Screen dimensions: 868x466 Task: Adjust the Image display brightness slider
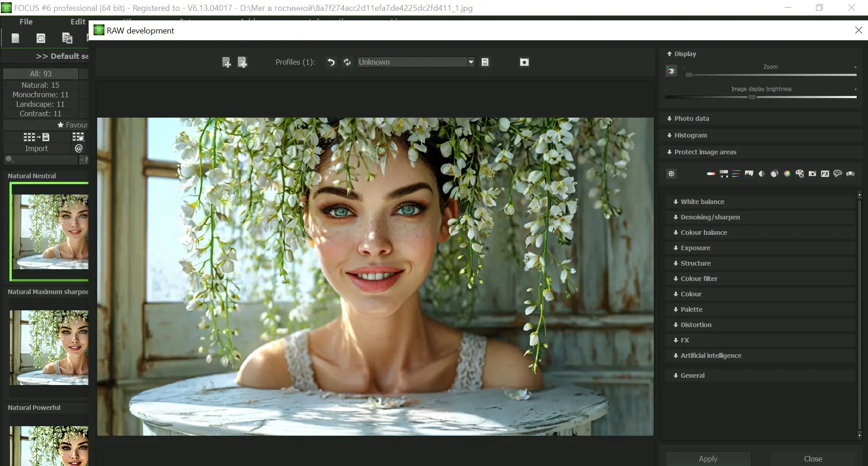point(752,97)
